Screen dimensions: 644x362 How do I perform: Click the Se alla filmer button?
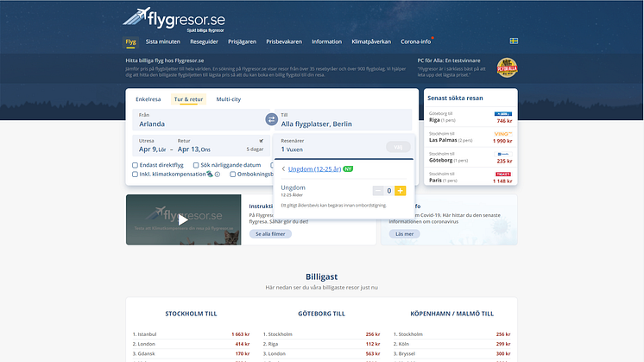point(272,234)
